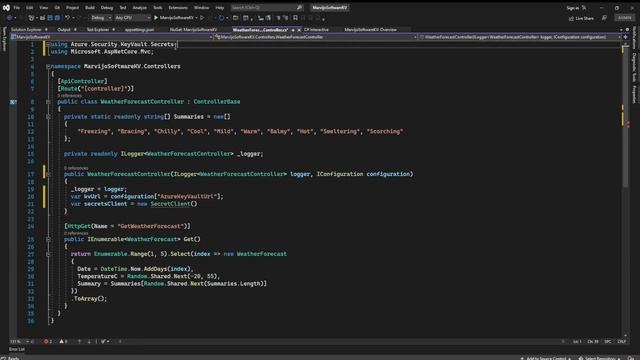Open the Help menu
Image resolution: width=640 pixels, height=360 pixels.
(220, 8)
